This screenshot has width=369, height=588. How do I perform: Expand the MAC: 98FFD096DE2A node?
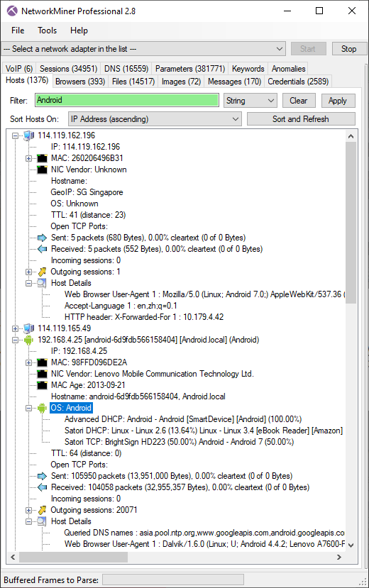pyautogui.click(x=29, y=362)
